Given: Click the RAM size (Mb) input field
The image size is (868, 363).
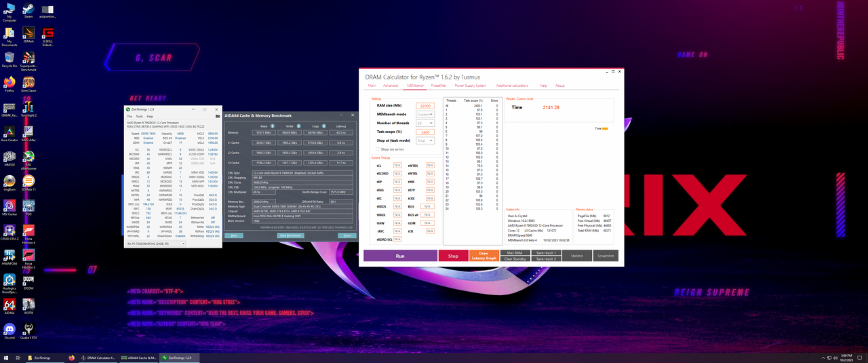Looking at the screenshot, I should 425,106.
